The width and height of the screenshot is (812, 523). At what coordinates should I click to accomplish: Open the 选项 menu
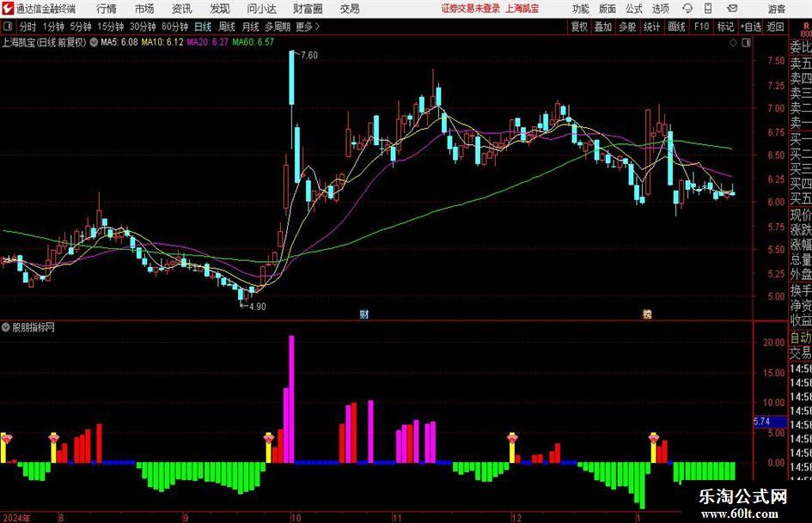tap(660, 9)
